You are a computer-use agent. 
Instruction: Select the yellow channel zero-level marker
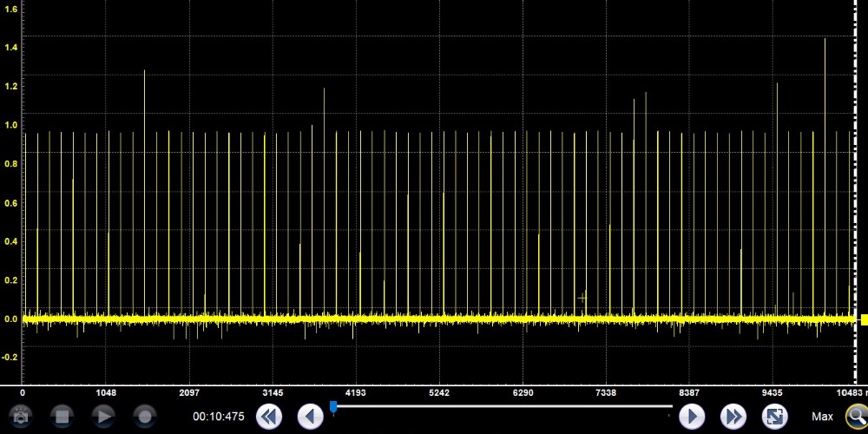tap(864, 319)
